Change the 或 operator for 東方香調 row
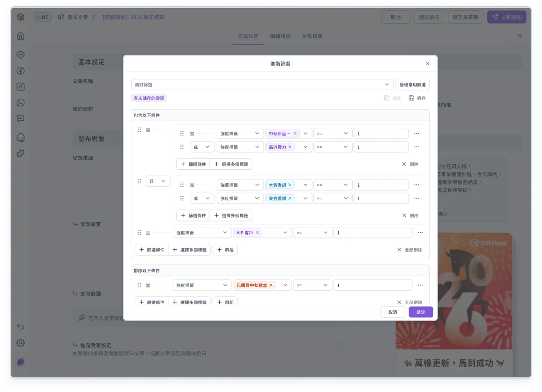 202,198
